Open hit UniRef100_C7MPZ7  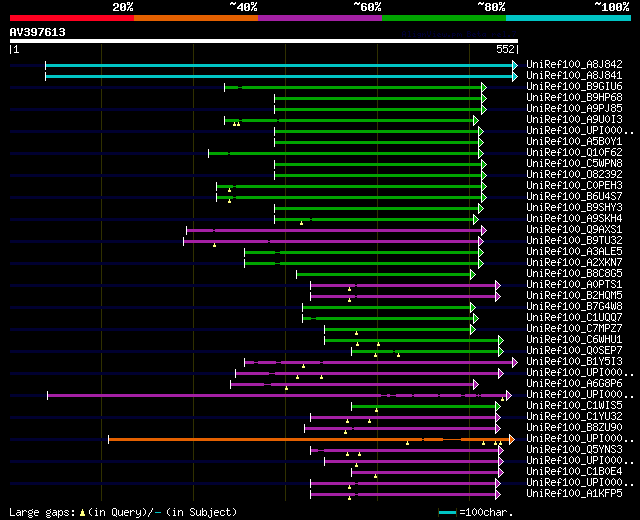(x=574, y=329)
